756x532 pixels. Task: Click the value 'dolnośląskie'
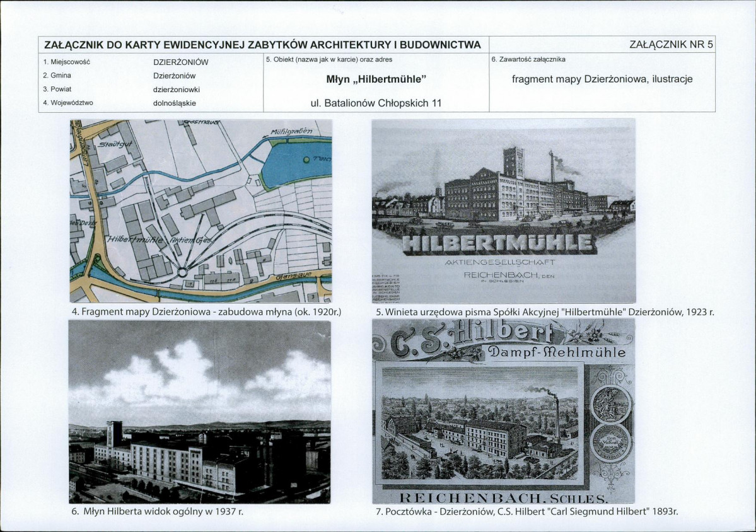click(175, 103)
